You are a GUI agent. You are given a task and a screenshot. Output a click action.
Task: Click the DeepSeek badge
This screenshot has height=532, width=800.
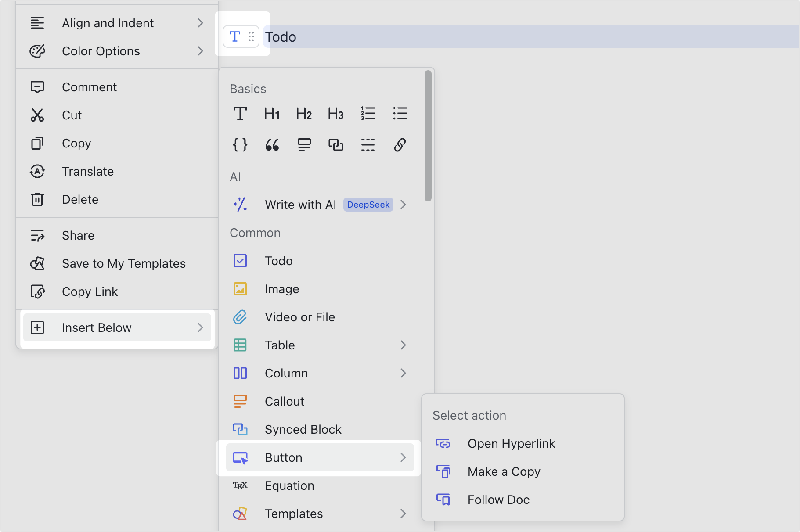[368, 205]
